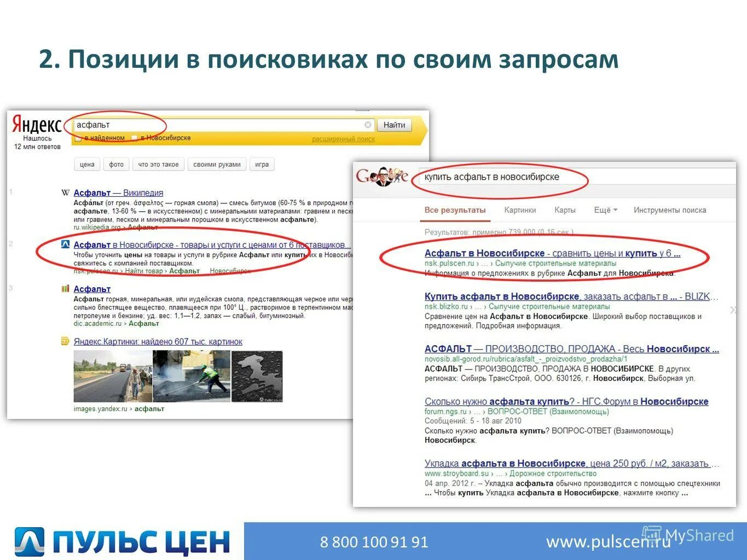Click the academic dictionary favicon beside Асфальт
This screenshot has width=747, height=560.
point(66,289)
